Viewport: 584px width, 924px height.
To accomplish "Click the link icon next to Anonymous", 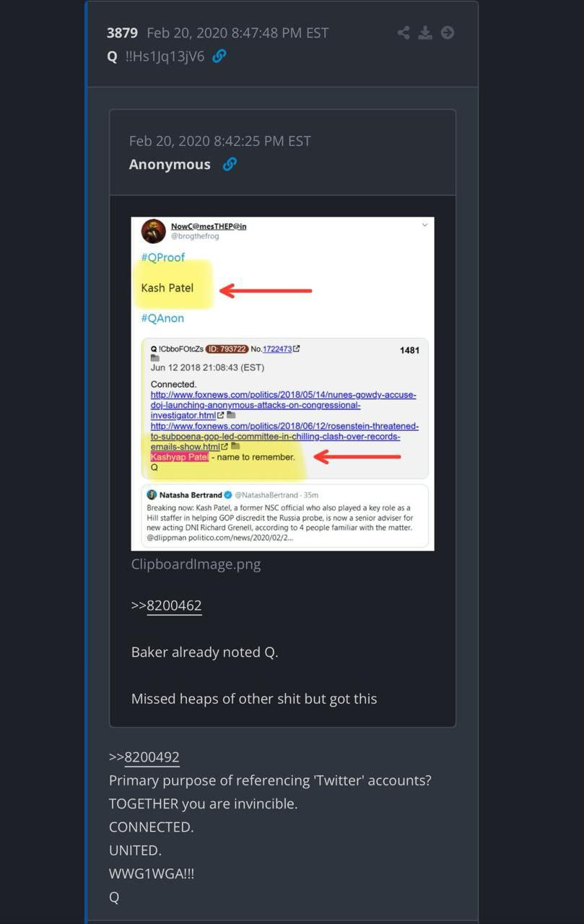I will (x=230, y=164).
